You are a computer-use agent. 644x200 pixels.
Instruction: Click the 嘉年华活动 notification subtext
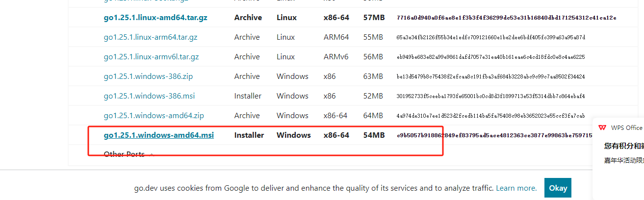[623, 160]
